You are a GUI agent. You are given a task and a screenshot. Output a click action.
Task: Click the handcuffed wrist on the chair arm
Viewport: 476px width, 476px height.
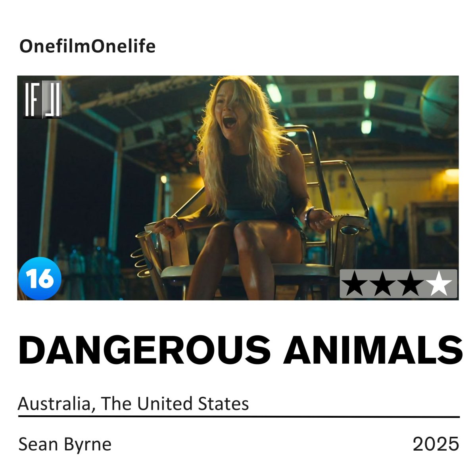pos(311,217)
